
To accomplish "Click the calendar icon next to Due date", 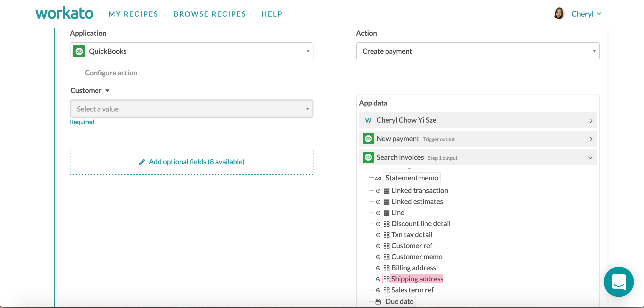I will (378, 302).
